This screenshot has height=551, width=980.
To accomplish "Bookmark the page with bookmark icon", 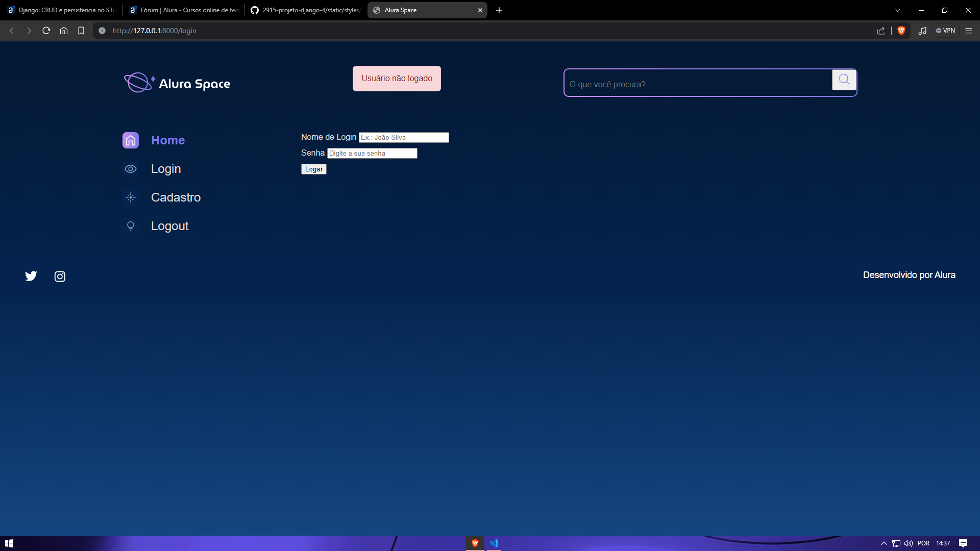I will (x=81, y=31).
